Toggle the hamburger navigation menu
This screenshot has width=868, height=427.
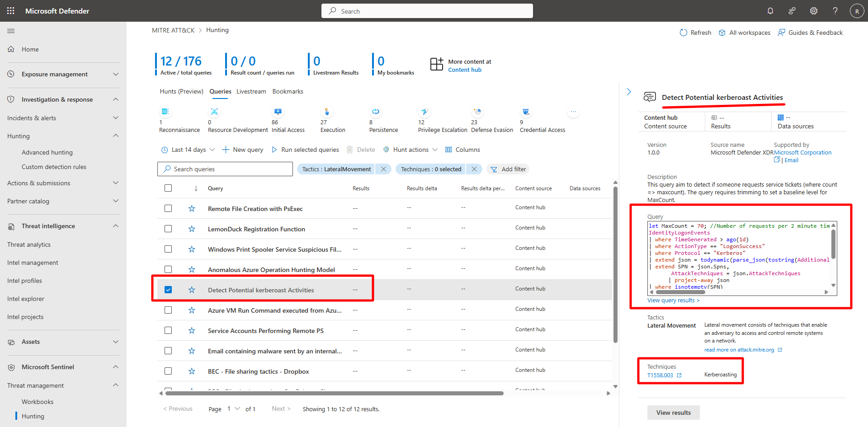[x=11, y=31]
